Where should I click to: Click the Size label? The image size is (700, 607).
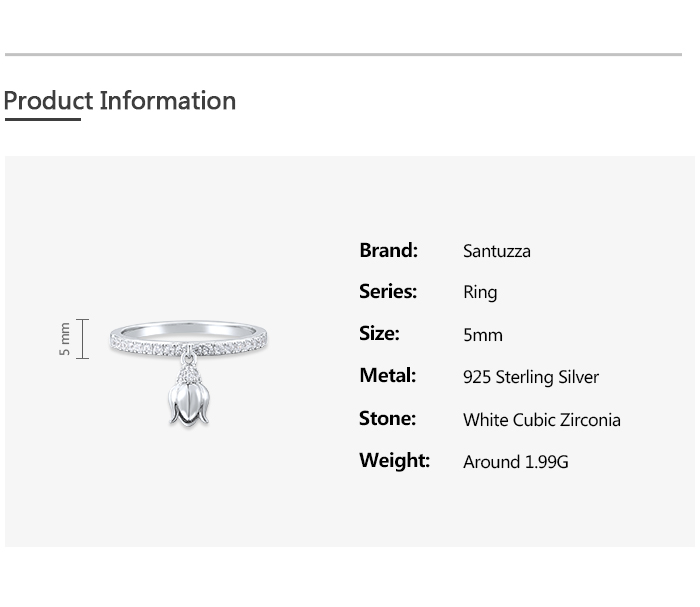379,333
